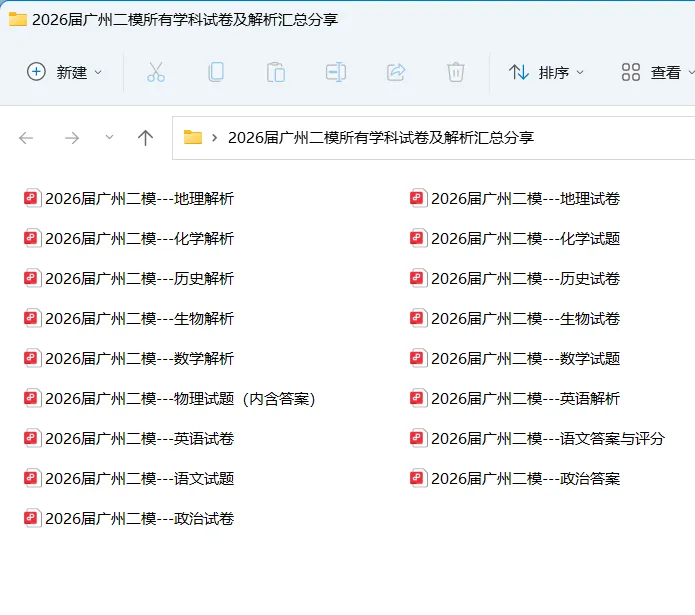The height and width of the screenshot is (615, 695).
Task: Click PDF icon of 政治试卷 file
Action: [32, 518]
